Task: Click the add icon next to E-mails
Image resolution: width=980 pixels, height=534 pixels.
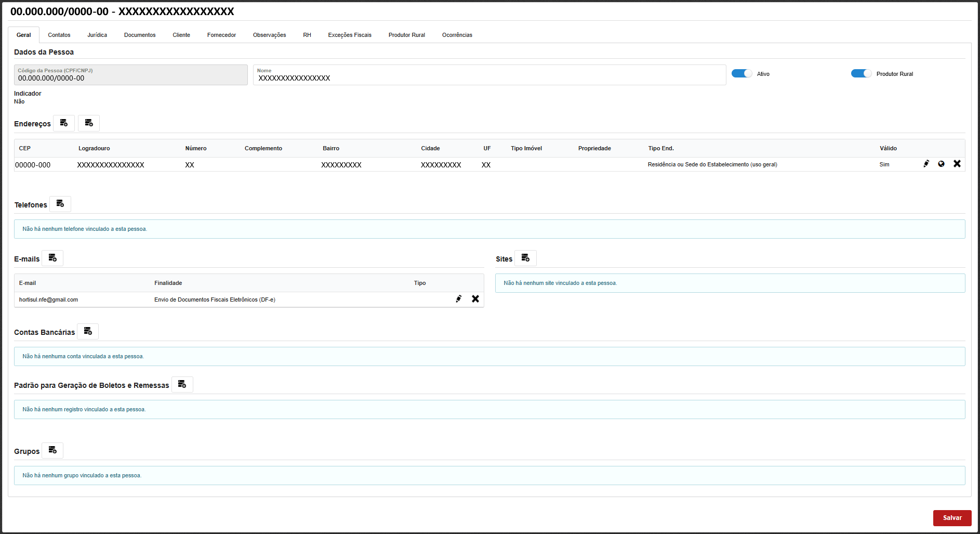Action: 52,258
